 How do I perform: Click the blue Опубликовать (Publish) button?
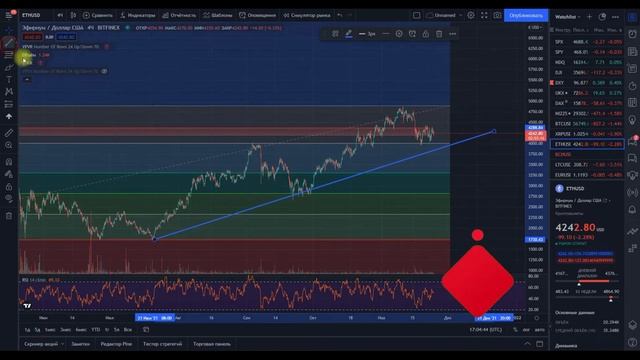526,15
